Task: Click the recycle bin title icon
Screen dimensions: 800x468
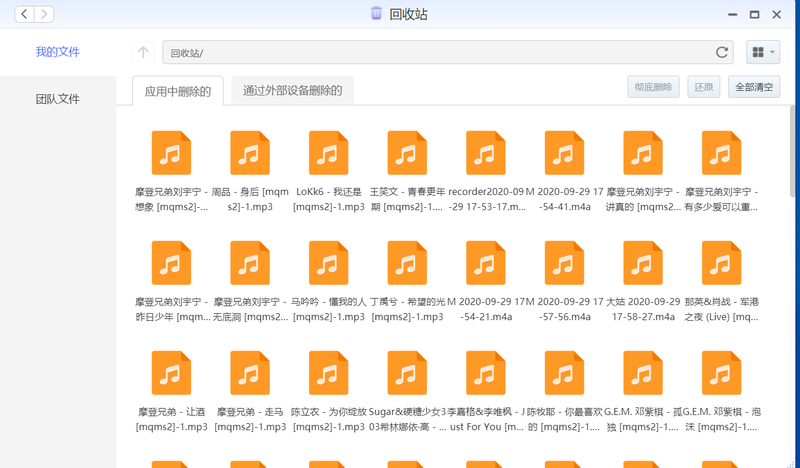Action: click(376, 13)
